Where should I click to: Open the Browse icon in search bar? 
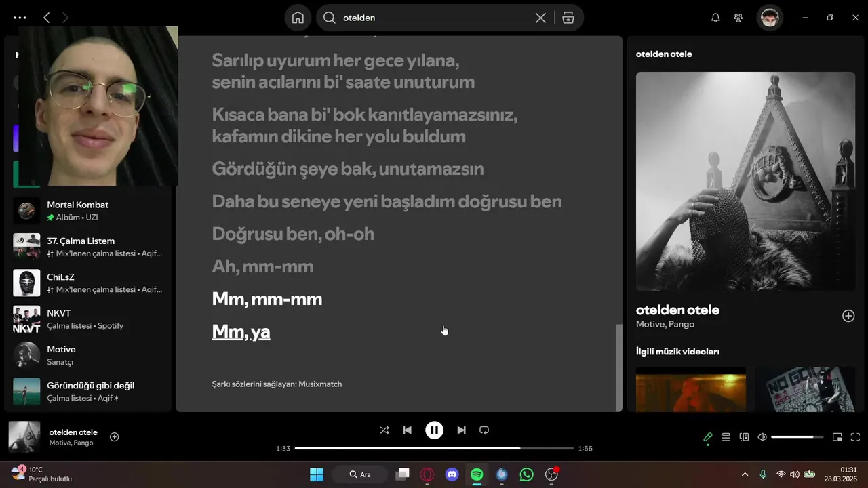(x=568, y=18)
